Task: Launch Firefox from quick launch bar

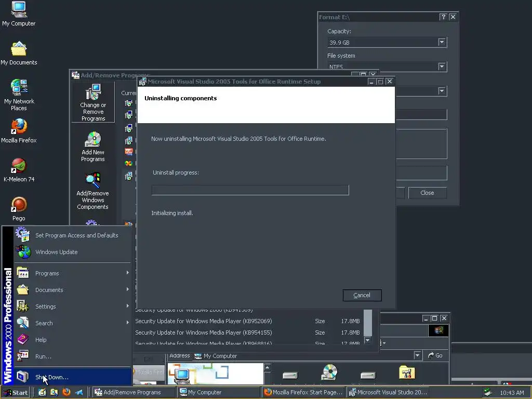Action: (66, 392)
